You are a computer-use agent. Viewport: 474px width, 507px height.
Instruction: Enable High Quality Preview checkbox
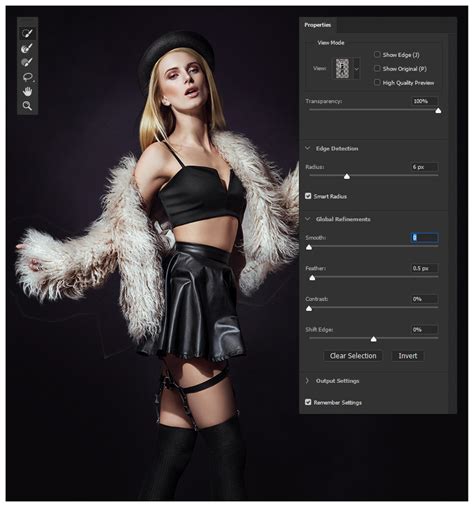click(x=377, y=82)
